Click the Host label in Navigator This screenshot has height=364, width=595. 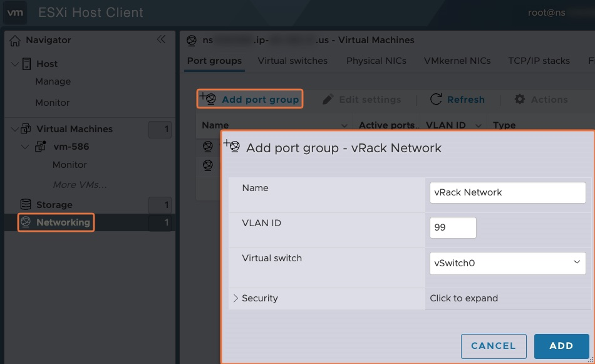47,64
